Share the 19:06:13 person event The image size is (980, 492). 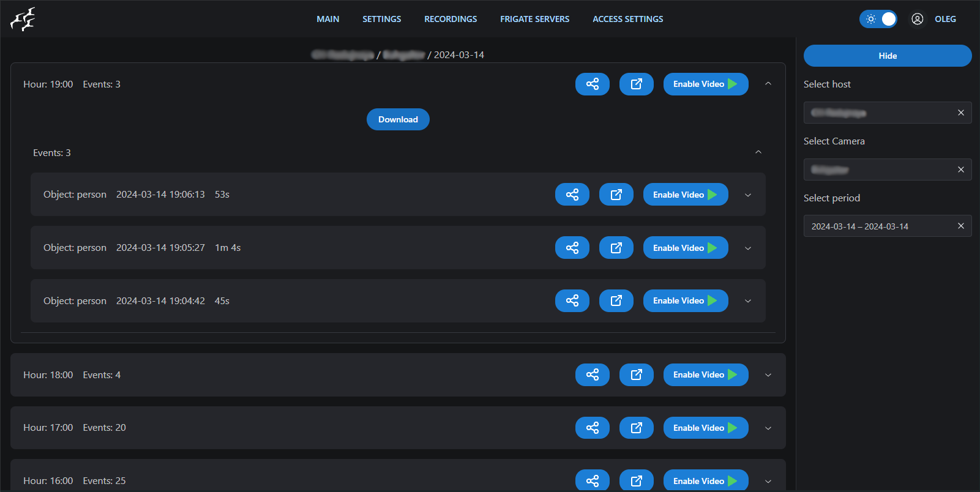(x=572, y=195)
